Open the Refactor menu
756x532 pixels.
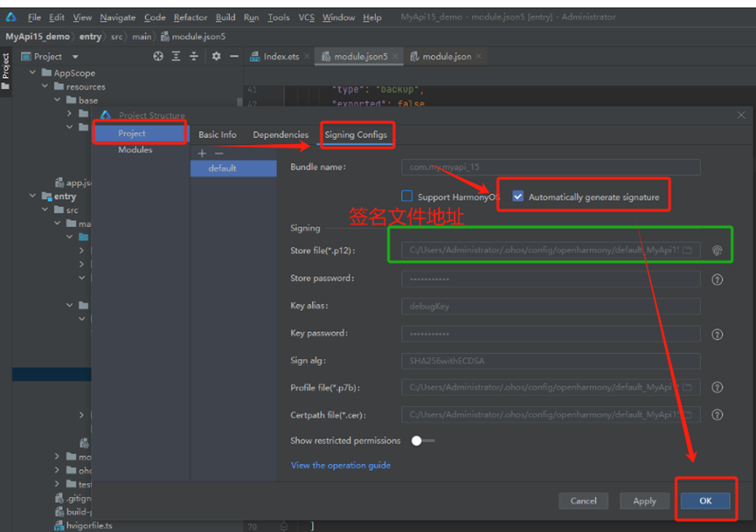pyautogui.click(x=190, y=17)
